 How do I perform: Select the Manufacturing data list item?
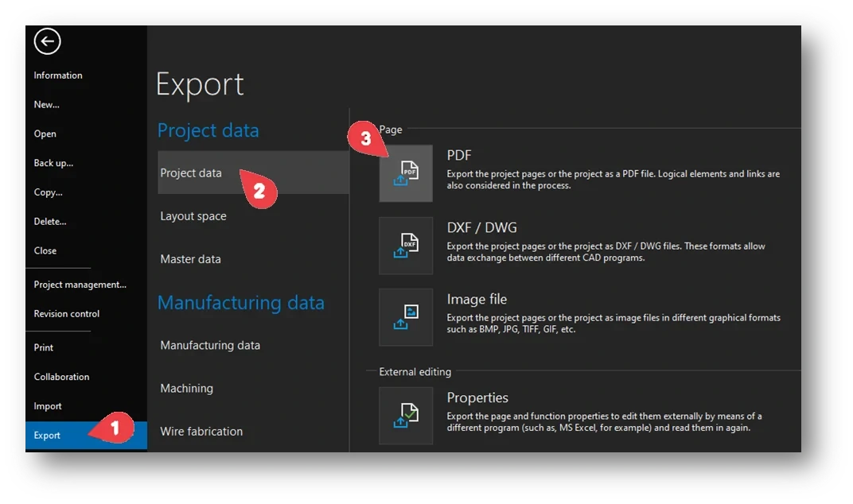tap(210, 345)
